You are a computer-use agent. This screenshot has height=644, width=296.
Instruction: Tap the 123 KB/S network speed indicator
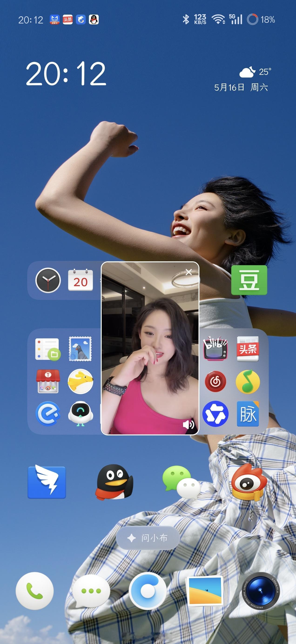(200, 19)
